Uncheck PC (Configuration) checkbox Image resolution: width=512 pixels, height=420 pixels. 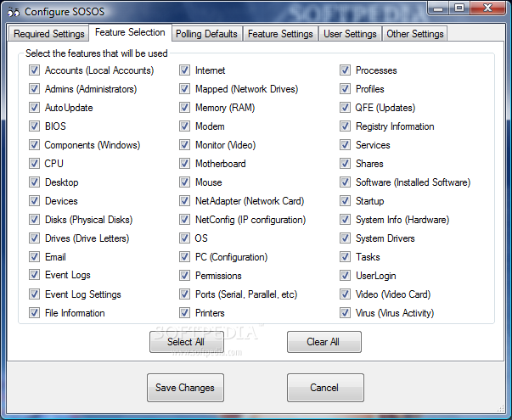pyautogui.click(x=184, y=256)
